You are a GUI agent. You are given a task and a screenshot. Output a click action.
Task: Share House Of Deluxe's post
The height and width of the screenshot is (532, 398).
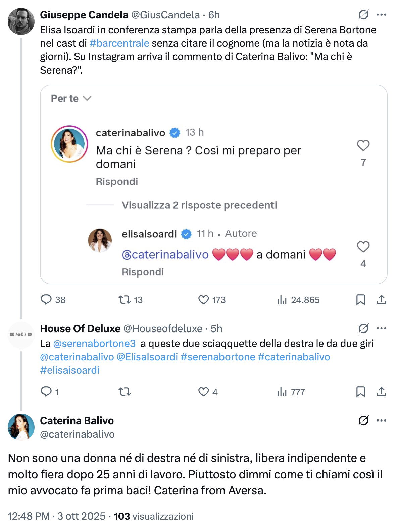click(381, 392)
